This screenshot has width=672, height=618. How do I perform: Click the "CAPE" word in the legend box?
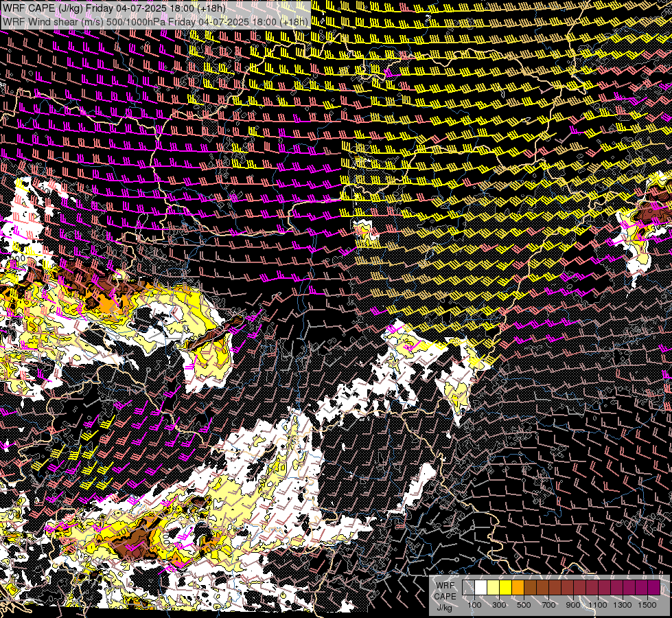[445, 597]
